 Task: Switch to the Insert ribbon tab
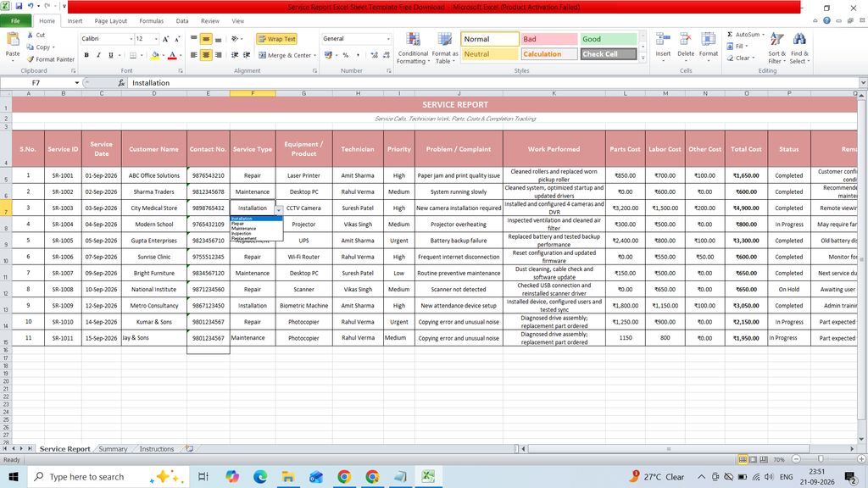point(75,21)
